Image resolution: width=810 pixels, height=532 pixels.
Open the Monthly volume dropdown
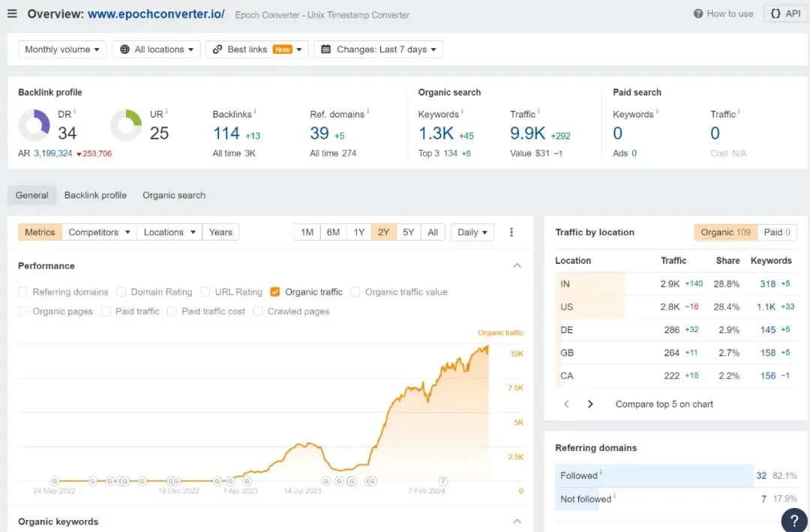[62, 49]
